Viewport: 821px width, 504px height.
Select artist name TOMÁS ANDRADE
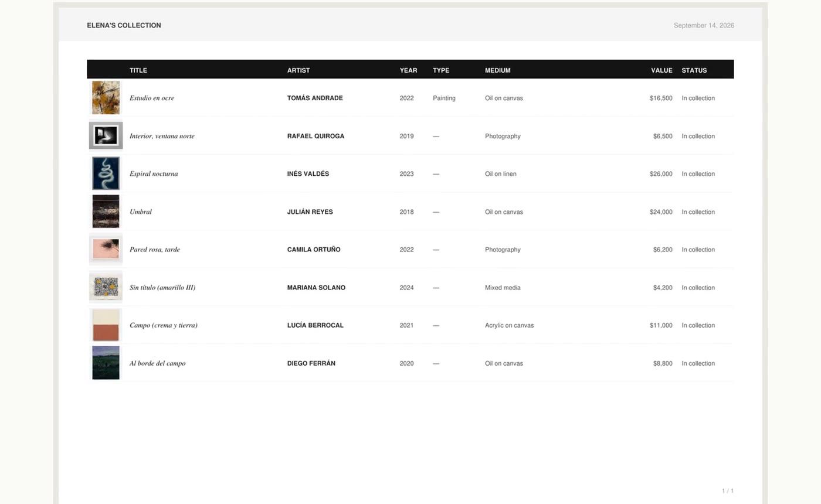[x=315, y=98]
